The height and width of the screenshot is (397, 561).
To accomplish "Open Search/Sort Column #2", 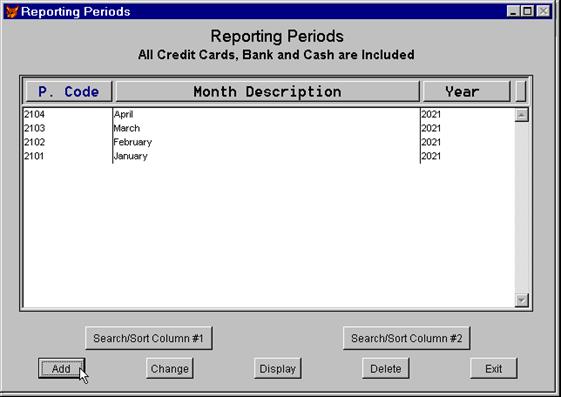I will point(406,338).
